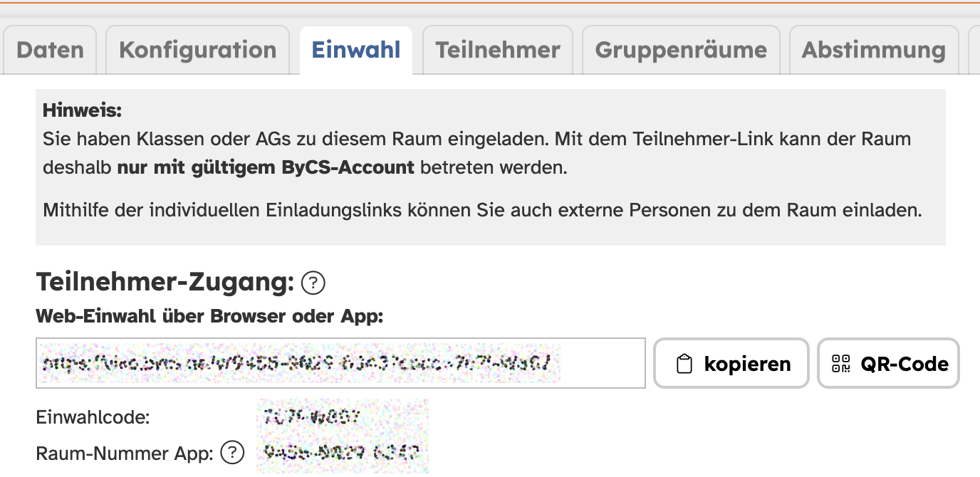Copy the link with kopieren button
The image size is (980, 477).
pos(731,363)
